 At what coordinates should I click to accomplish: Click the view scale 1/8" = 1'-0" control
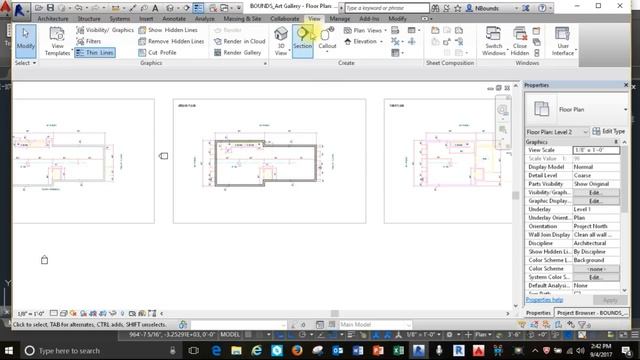coord(31,313)
